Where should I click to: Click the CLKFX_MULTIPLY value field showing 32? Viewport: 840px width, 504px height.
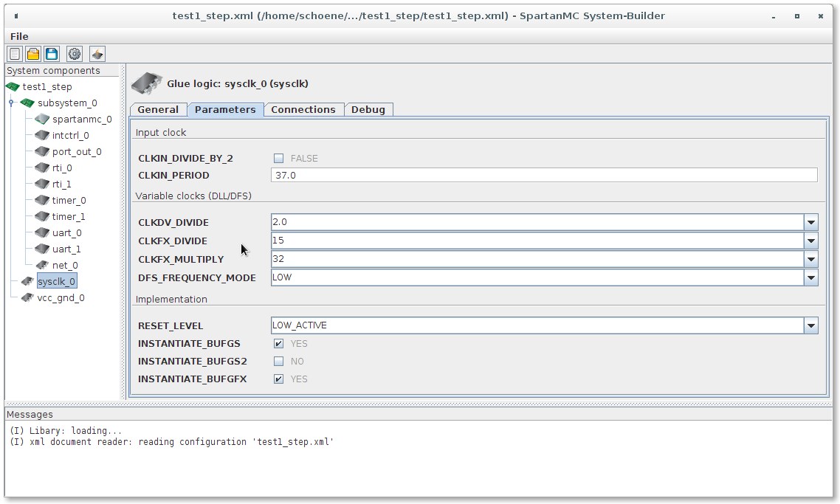537,259
